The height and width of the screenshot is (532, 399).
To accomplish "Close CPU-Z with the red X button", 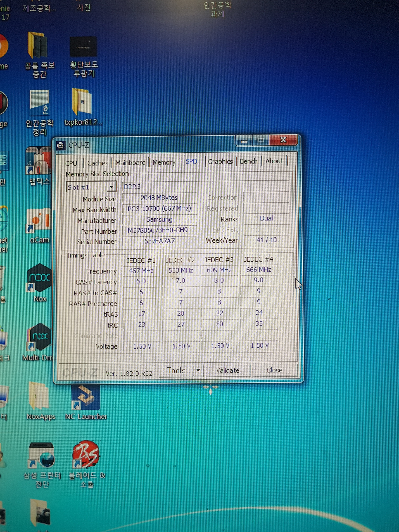I will coord(283,140).
